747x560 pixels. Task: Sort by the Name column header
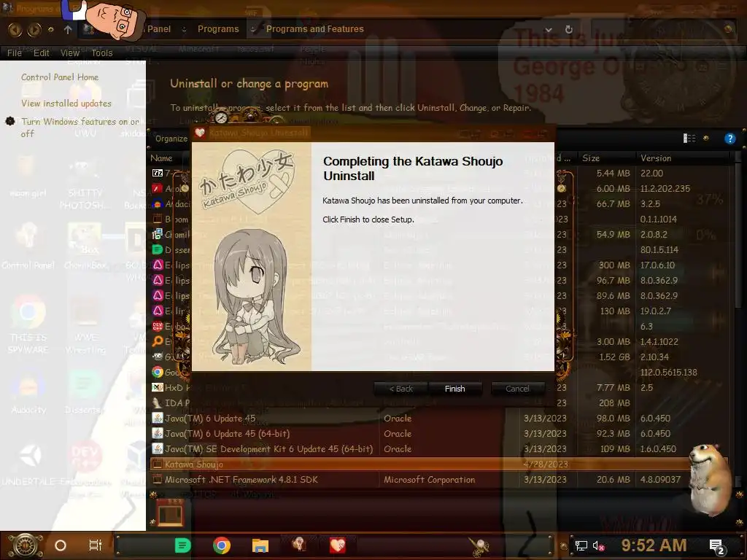[x=161, y=158]
